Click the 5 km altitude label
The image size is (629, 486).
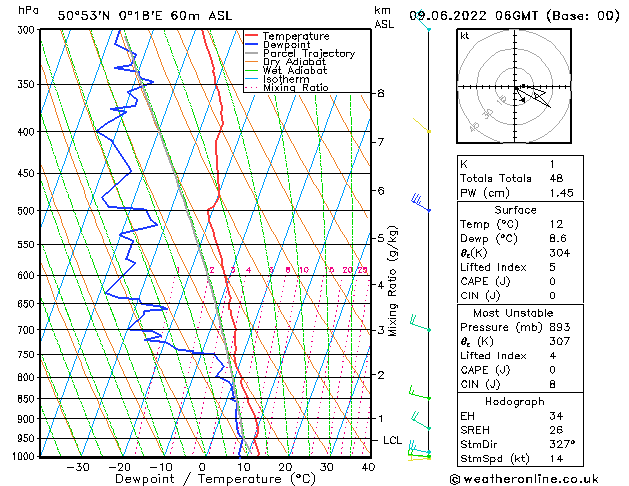tap(381, 238)
